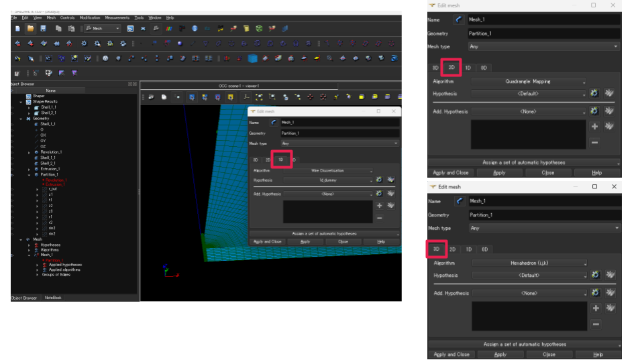
Task: Expand the Applied algorithms tree node
Action: [x=37, y=269]
